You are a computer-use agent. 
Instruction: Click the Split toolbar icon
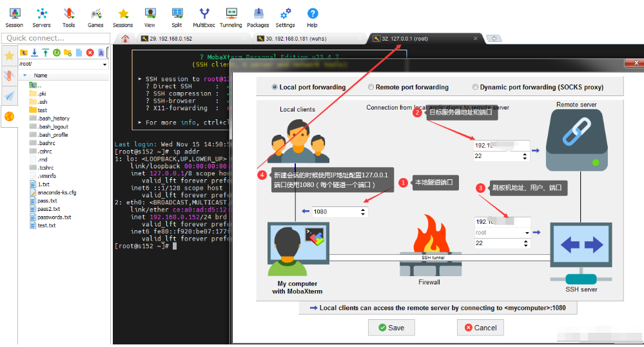click(177, 17)
